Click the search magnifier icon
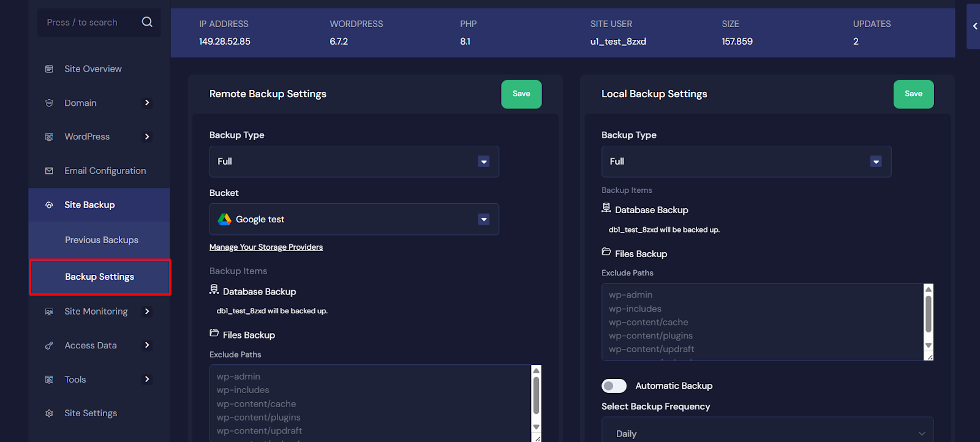 [x=147, y=22]
